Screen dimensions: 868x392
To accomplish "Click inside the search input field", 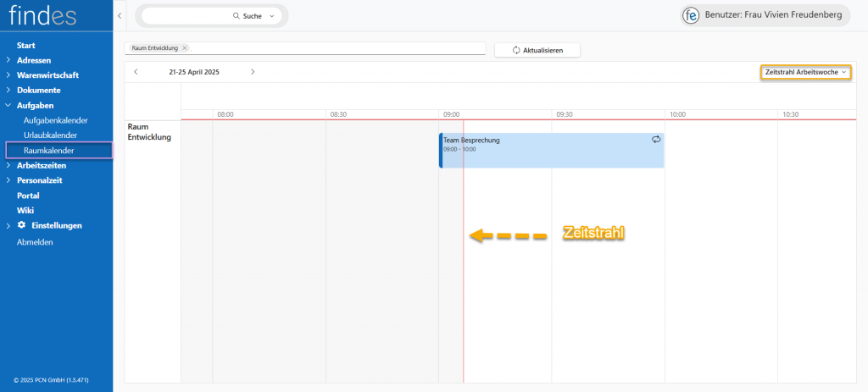I will click(x=186, y=16).
